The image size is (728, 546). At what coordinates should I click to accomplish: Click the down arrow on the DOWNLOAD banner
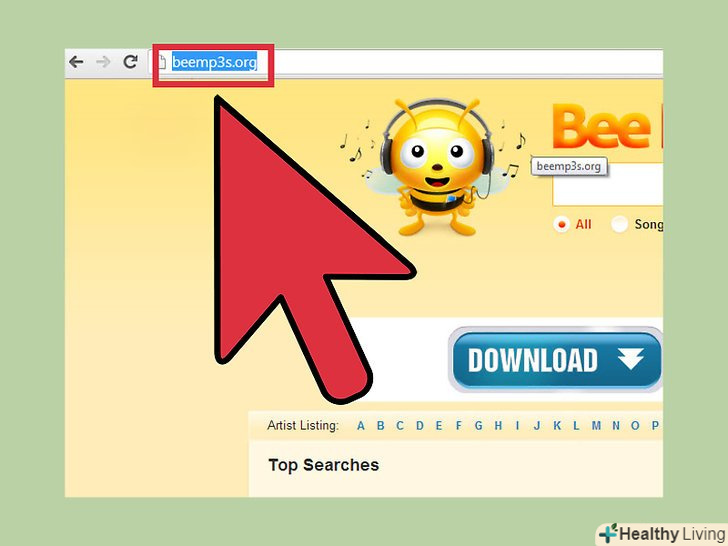pos(630,359)
